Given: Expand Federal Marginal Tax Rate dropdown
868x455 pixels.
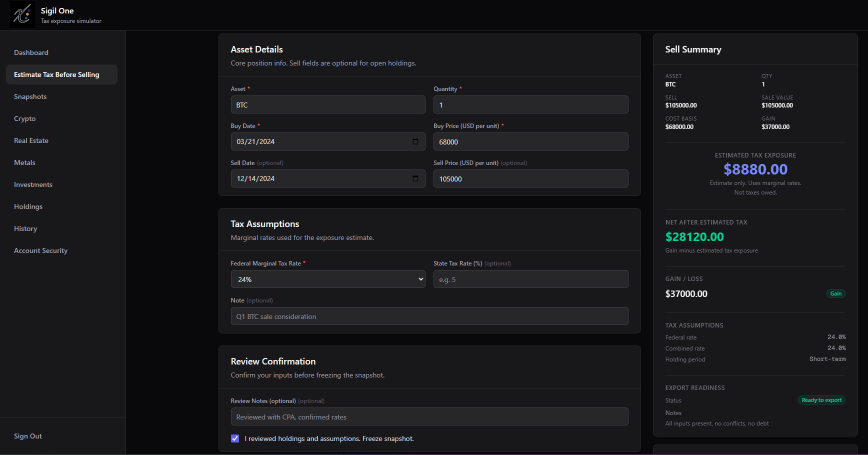Looking at the screenshot, I should [x=328, y=279].
